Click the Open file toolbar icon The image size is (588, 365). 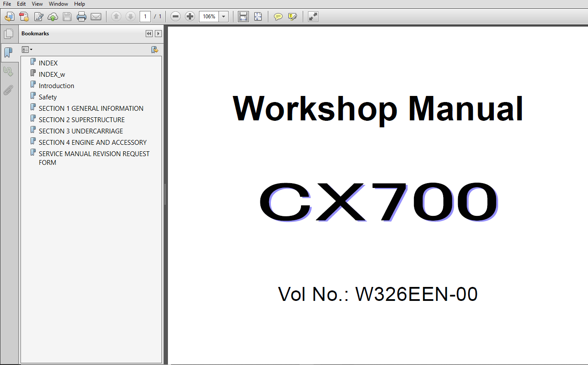coord(10,17)
